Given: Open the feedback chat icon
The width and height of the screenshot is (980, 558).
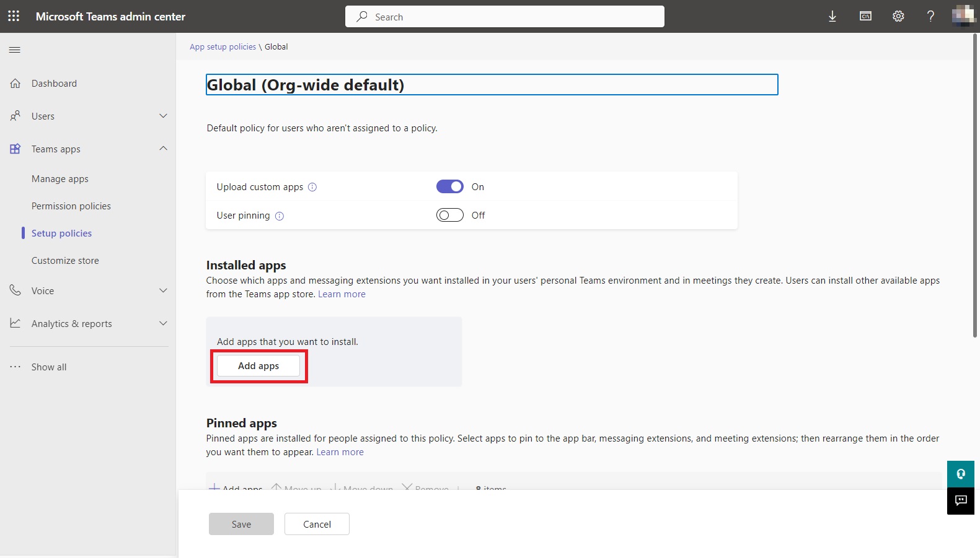Looking at the screenshot, I should [961, 500].
